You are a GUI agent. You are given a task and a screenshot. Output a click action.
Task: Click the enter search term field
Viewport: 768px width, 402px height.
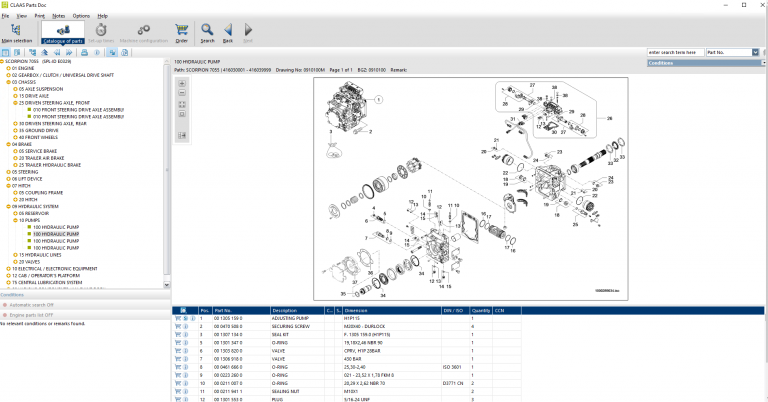[675, 51]
